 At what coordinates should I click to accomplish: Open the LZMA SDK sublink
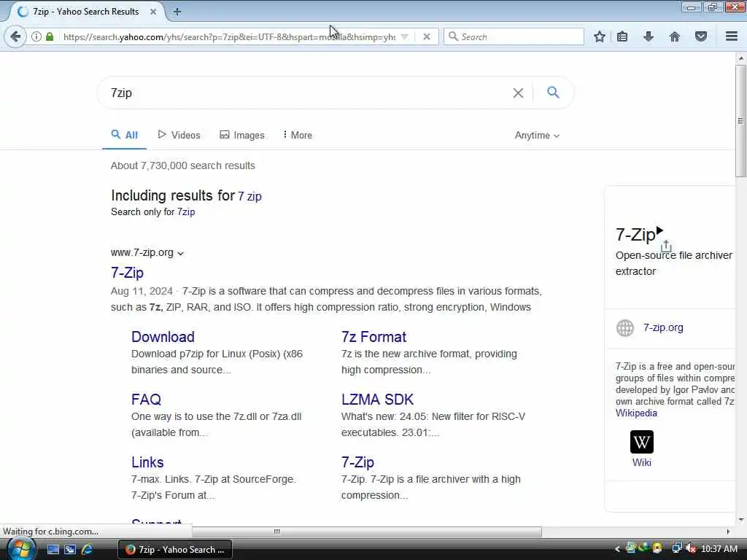click(x=377, y=400)
